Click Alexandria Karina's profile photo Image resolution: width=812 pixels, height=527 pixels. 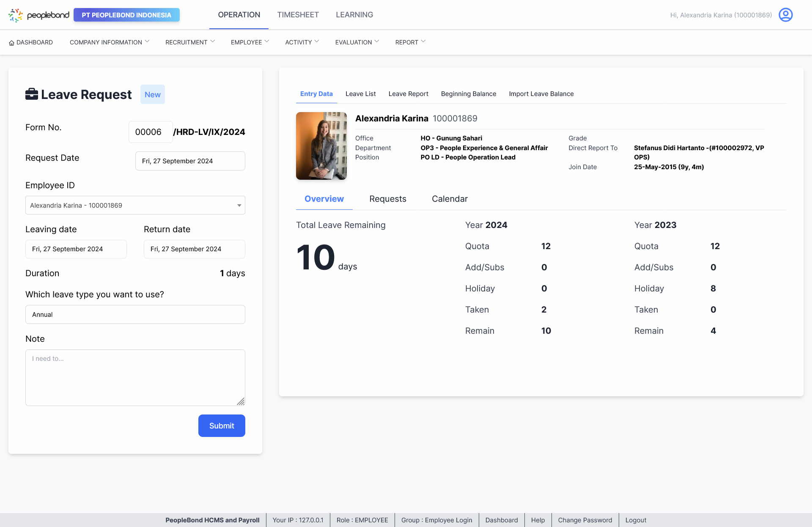[x=321, y=146]
